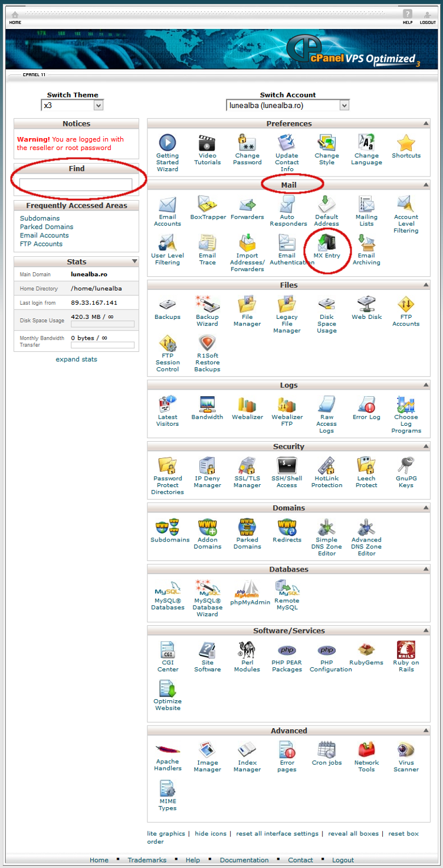Open the Switch Account dropdown
Image resolution: width=443 pixels, height=868 pixels.
click(288, 105)
